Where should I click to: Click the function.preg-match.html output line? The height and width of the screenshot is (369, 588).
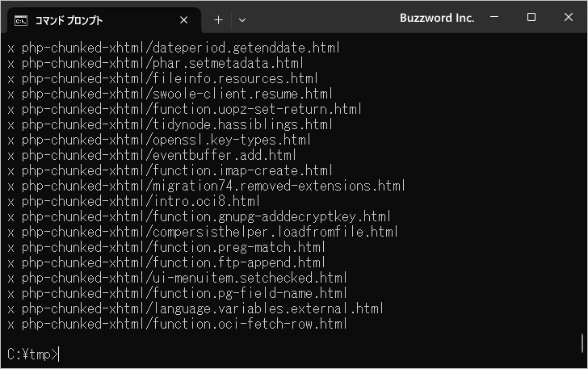click(x=166, y=248)
